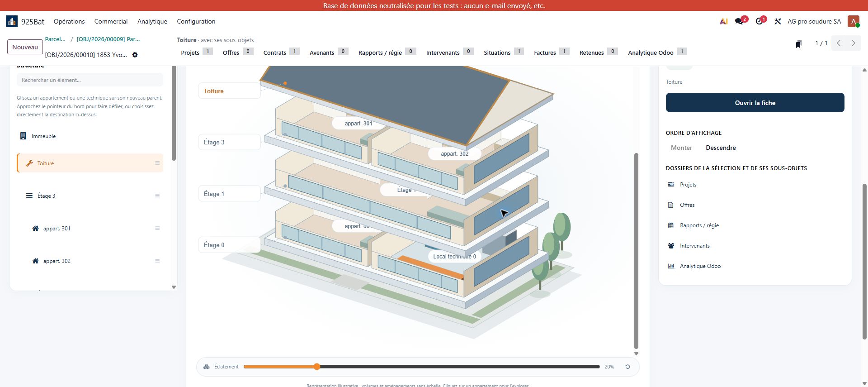This screenshot has height=387, width=868.
Task: Open the conversations icon with badge 2
Action: [x=740, y=21]
